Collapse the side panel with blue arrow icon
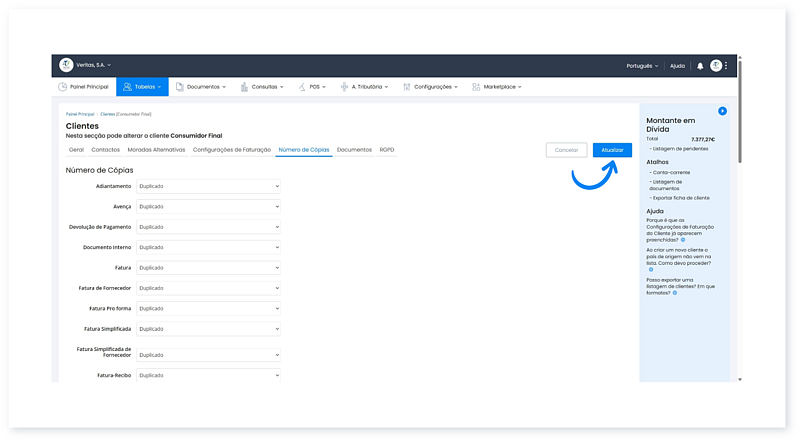This screenshot has height=442, width=800. pos(722,110)
